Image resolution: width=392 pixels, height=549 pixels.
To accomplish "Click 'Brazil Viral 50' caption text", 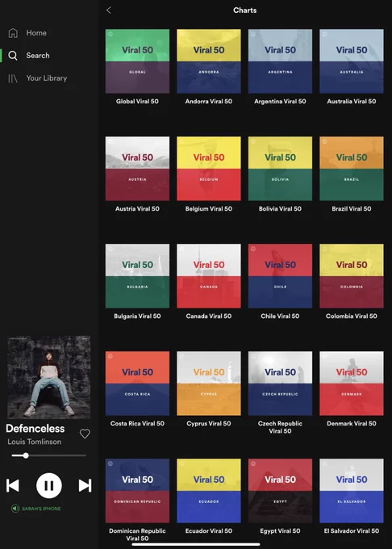I will 352,208.
